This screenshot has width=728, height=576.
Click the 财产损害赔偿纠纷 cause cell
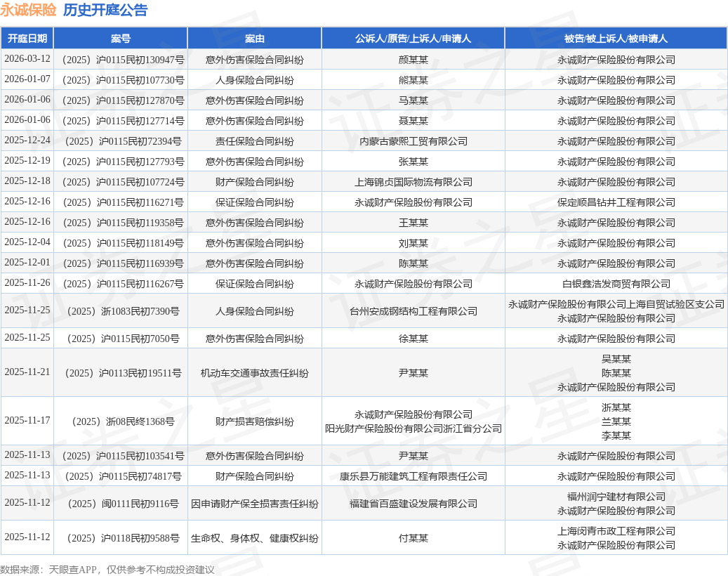click(x=254, y=421)
